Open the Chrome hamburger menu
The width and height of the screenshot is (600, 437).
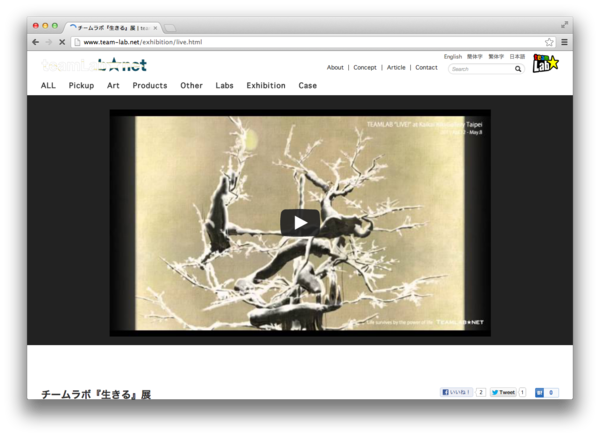click(x=564, y=42)
